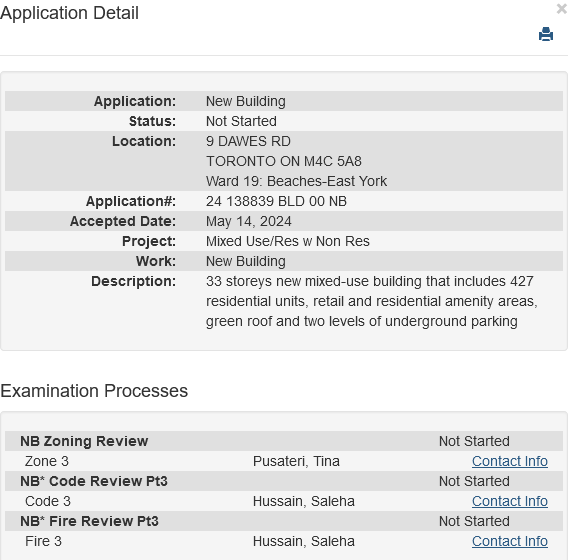
Task: Select the NB* Code Review Pt3 heading
Action: coord(94,481)
